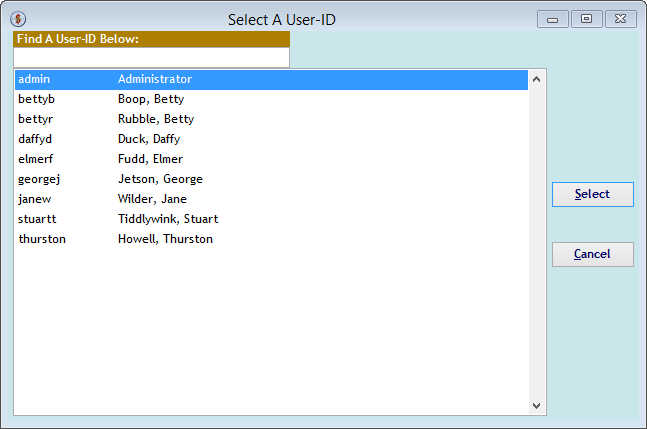Screen dimensions: 647x429
Task: Click the Cancel button
Action: click(593, 254)
